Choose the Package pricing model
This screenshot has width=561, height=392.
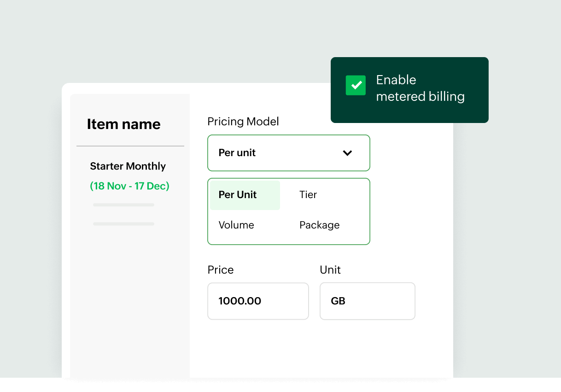tap(319, 225)
